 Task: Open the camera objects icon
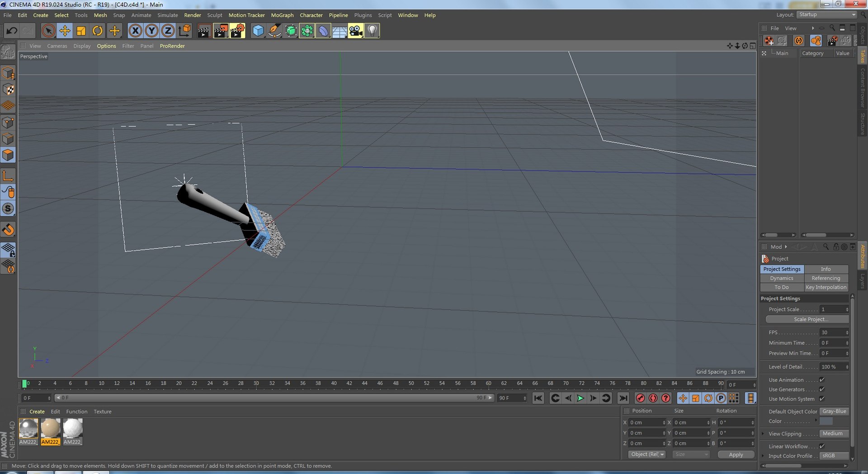click(356, 31)
